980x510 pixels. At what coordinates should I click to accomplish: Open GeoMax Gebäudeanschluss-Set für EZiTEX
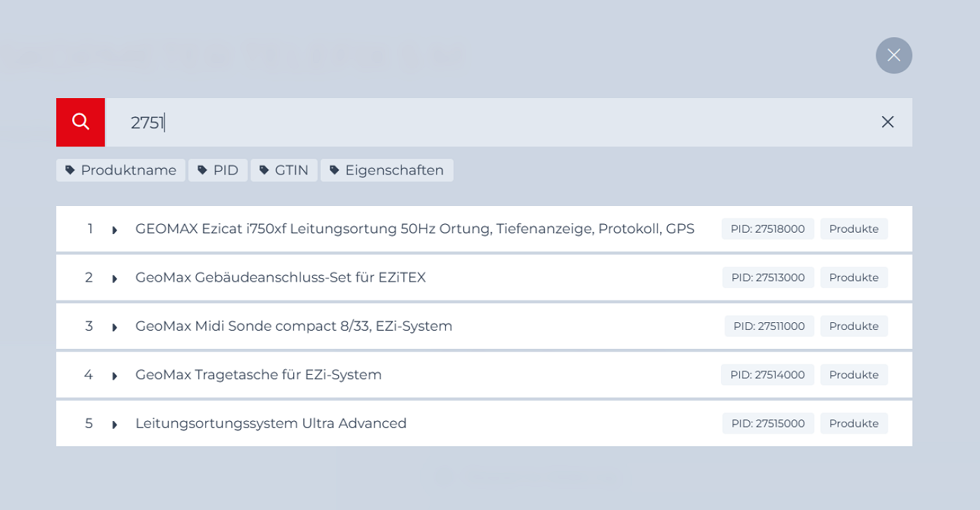[x=280, y=277]
